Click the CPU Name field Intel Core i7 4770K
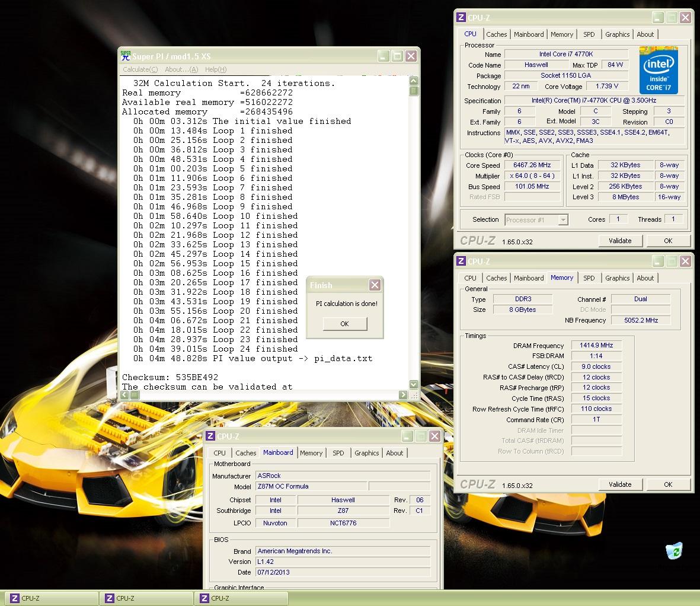Screen dimensions: 700x606 click(x=566, y=54)
